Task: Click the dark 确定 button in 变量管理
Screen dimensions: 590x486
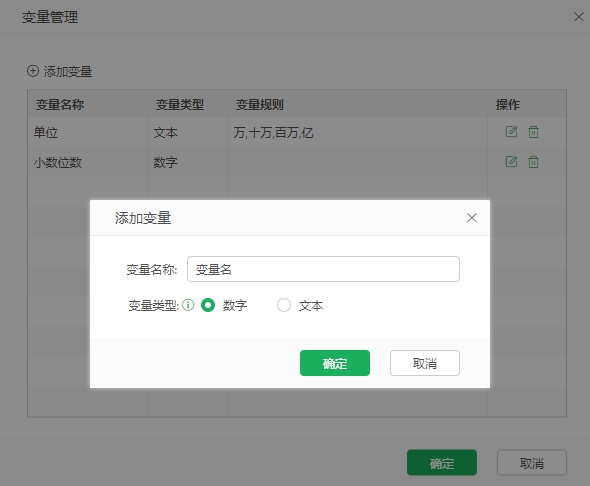Action: click(x=442, y=463)
